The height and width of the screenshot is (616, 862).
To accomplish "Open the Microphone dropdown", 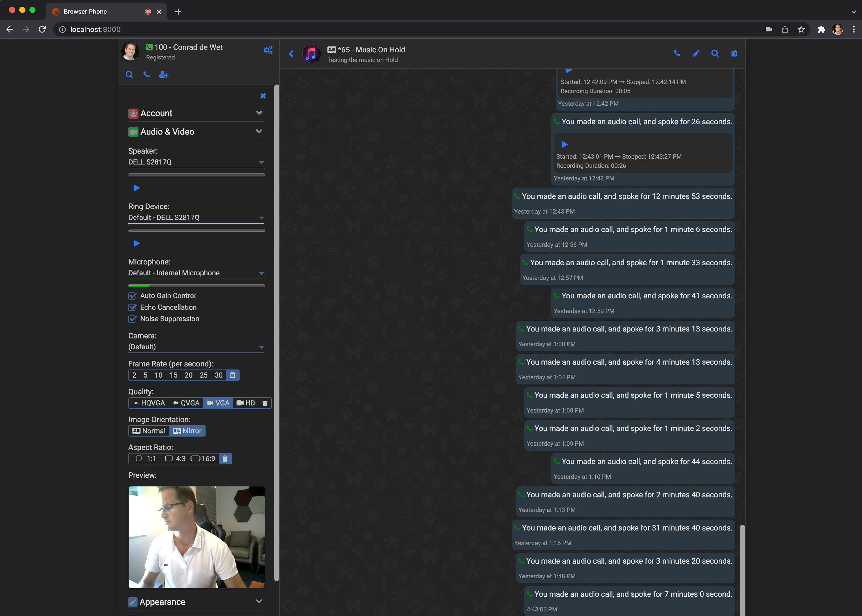I will [196, 273].
